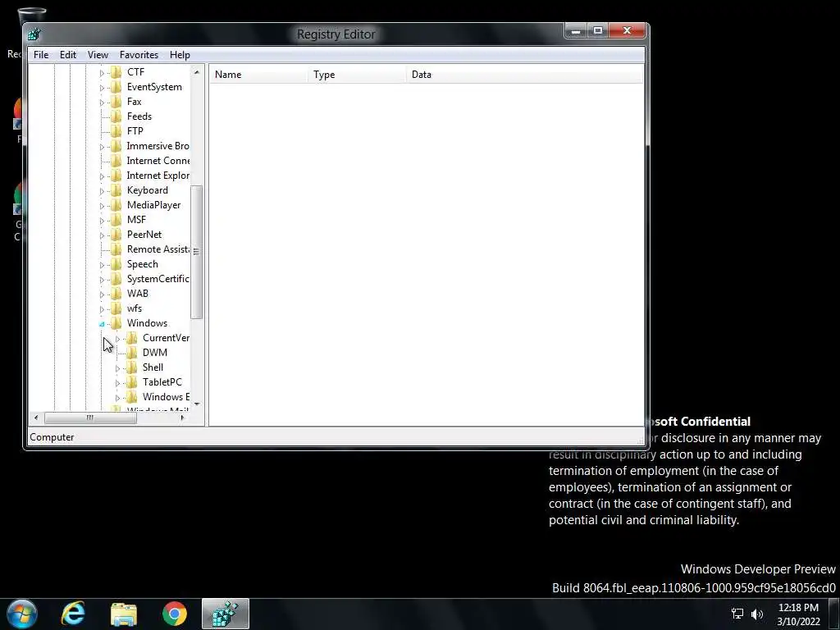Viewport: 840px width, 630px height.
Task: Select the wfs folder icon
Action: [x=116, y=308]
